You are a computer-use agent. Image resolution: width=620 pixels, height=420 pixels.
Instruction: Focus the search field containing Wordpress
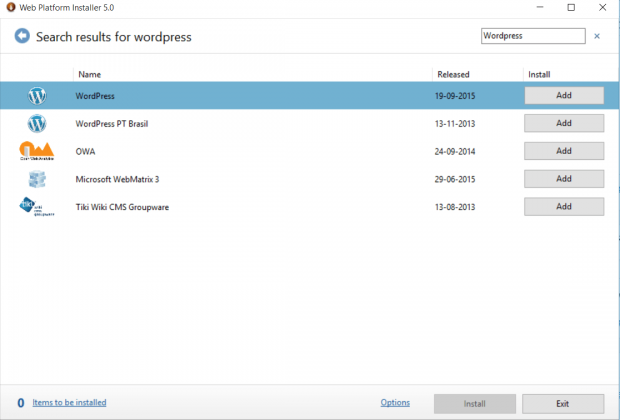click(x=533, y=36)
